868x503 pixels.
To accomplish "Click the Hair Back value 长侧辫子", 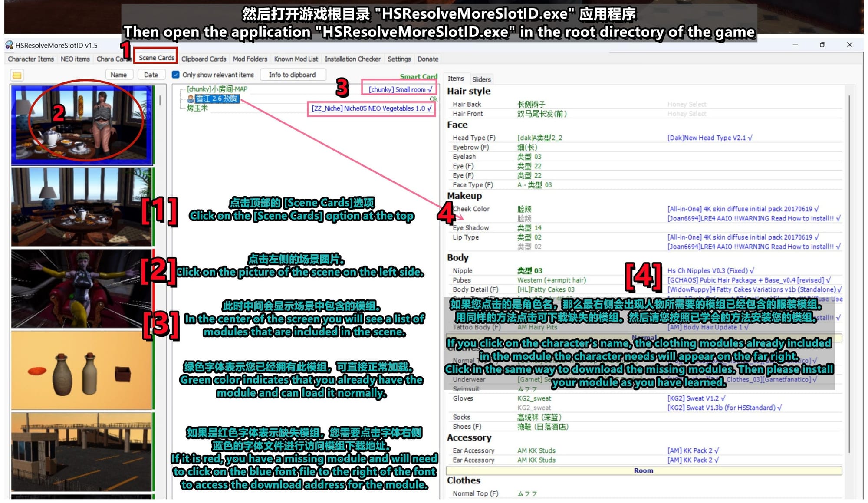I will click(x=531, y=105).
